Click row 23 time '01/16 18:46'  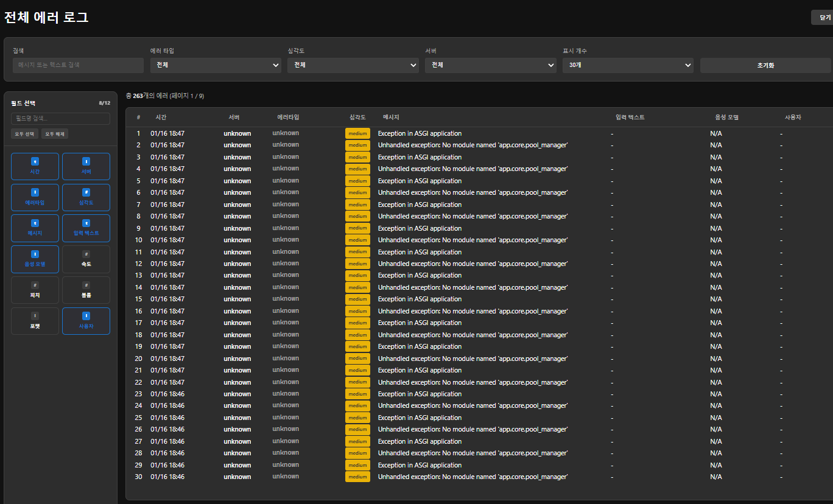167,394
